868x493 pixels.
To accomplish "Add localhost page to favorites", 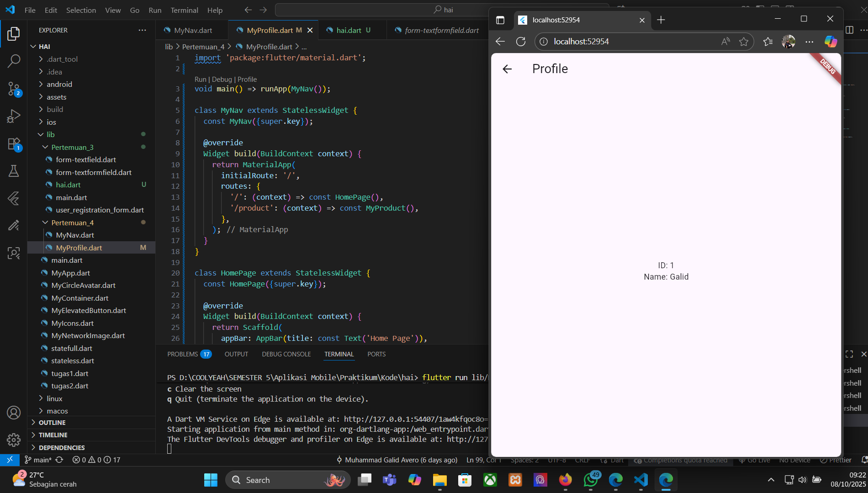I will tap(744, 42).
